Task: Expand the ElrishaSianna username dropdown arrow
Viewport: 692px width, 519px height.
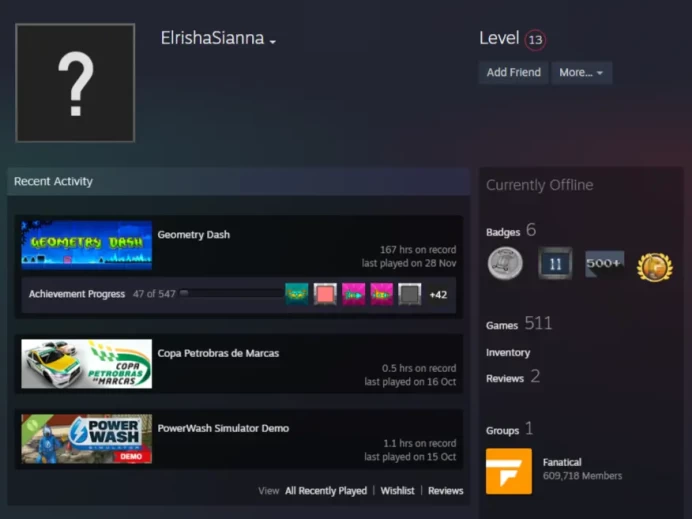Action: point(273,41)
